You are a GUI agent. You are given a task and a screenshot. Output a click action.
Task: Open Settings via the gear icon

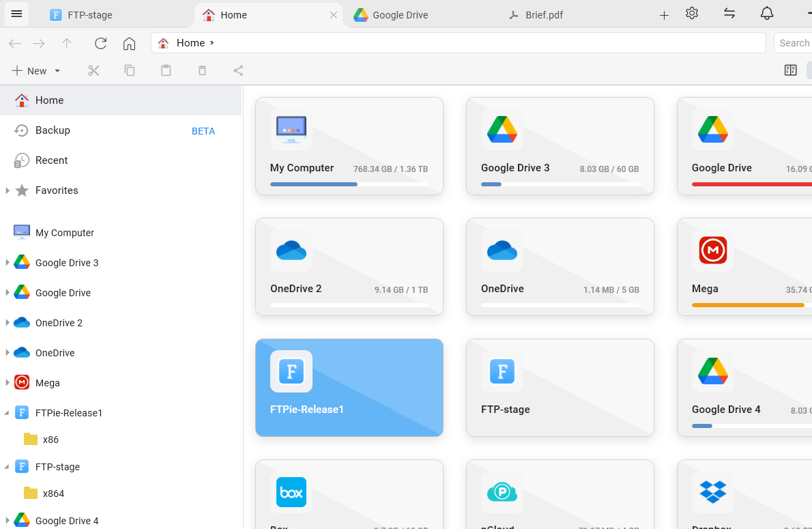(x=692, y=13)
